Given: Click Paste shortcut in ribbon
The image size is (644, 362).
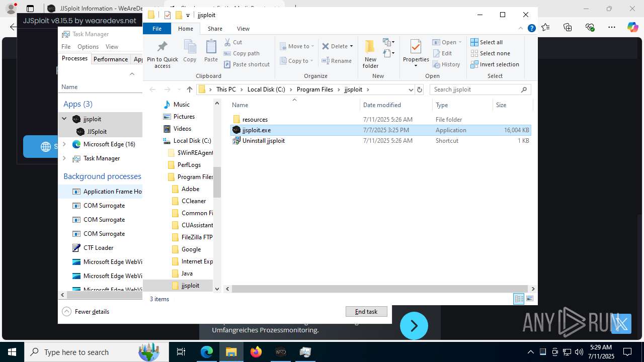Looking at the screenshot, I should [247, 64].
